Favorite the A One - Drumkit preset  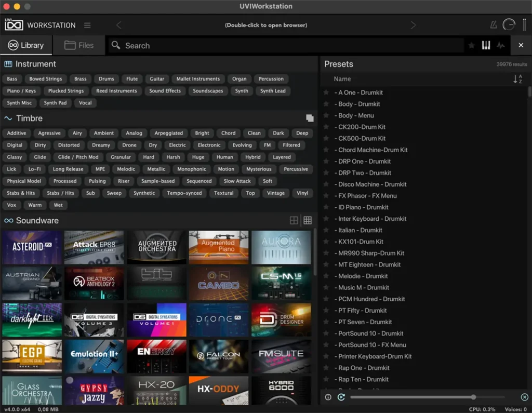coord(326,92)
